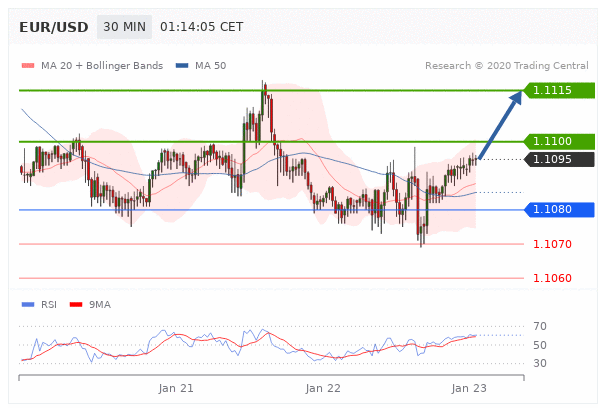Screen dimensions: 603x412
Task: Click the RSI legend label
Action: coord(49,305)
